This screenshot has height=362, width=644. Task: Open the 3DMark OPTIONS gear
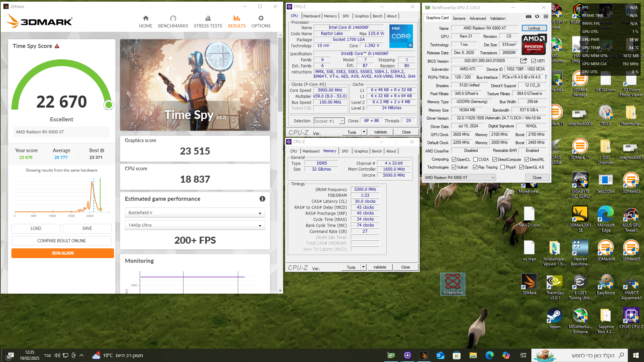click(261, 22)
